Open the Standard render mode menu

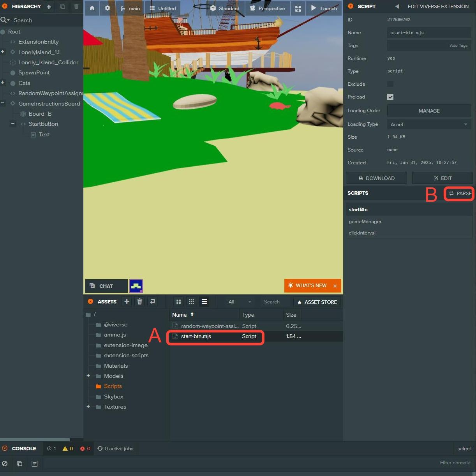pyautogui.click(x=225, y=8)
